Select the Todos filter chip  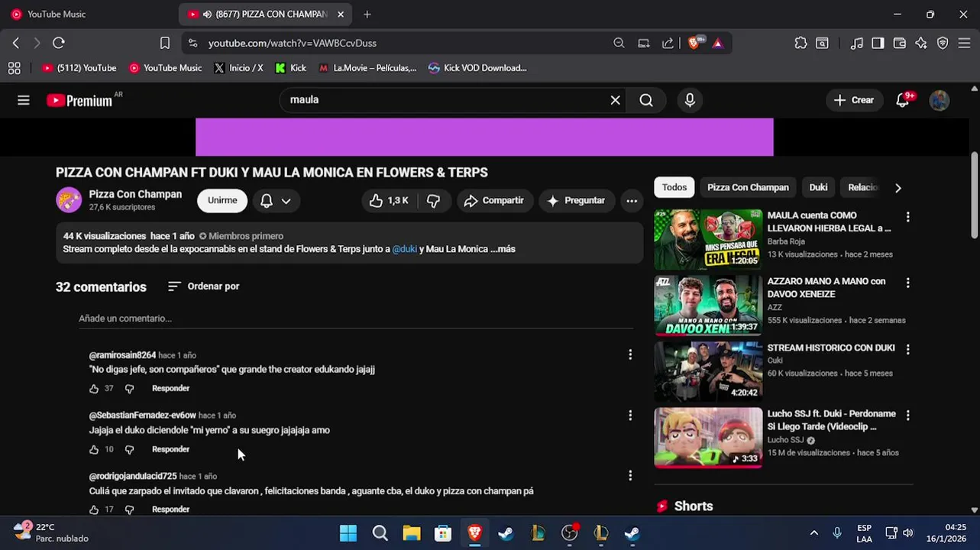pyautogui.click(x=674, y=187)
